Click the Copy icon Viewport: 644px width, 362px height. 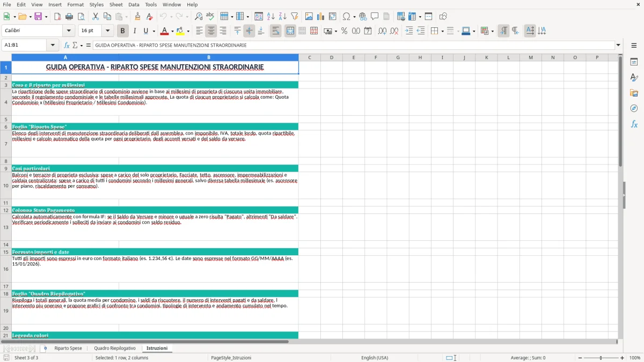107,17
